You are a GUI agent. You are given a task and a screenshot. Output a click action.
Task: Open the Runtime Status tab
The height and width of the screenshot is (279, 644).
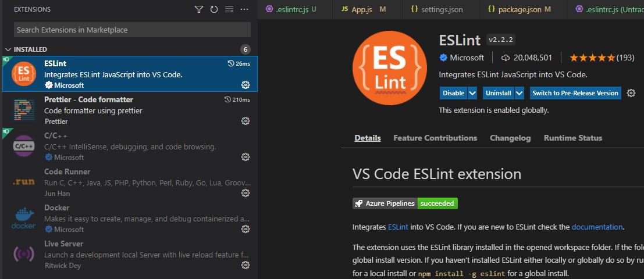click(x=573, y=138)
